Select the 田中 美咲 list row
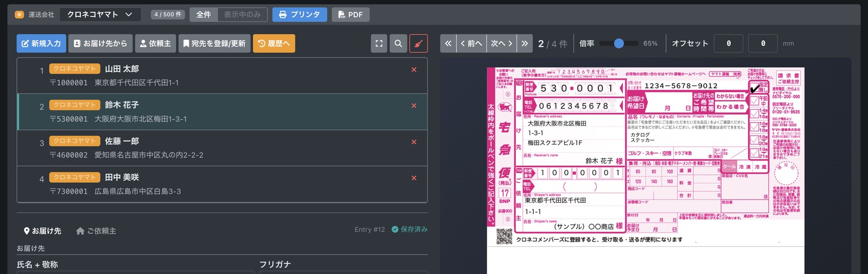 222,184
